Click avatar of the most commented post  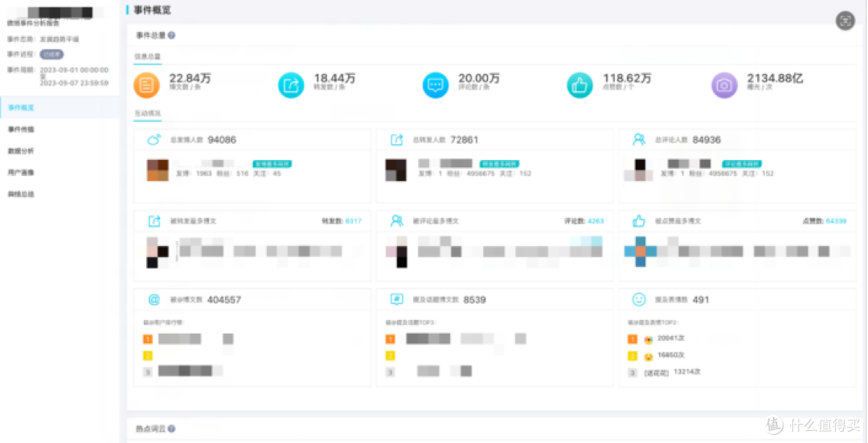[x=397, y=252]
